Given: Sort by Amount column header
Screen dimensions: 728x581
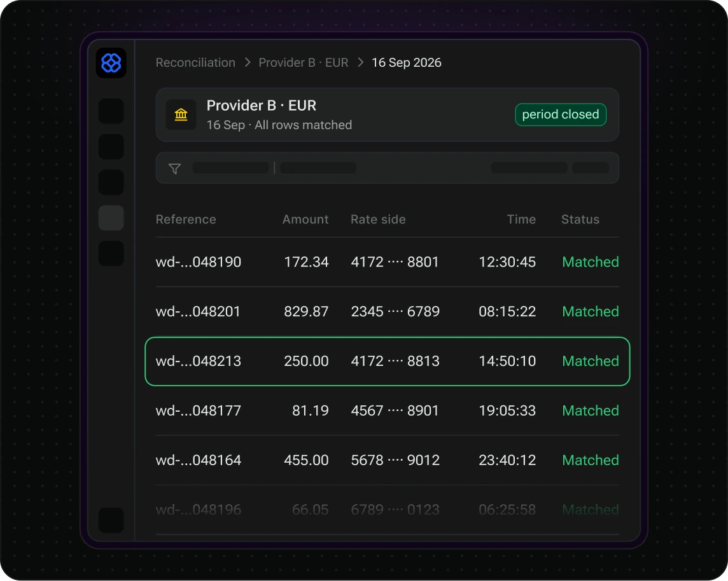Looking at the screenshot, I should pos(305,219).
